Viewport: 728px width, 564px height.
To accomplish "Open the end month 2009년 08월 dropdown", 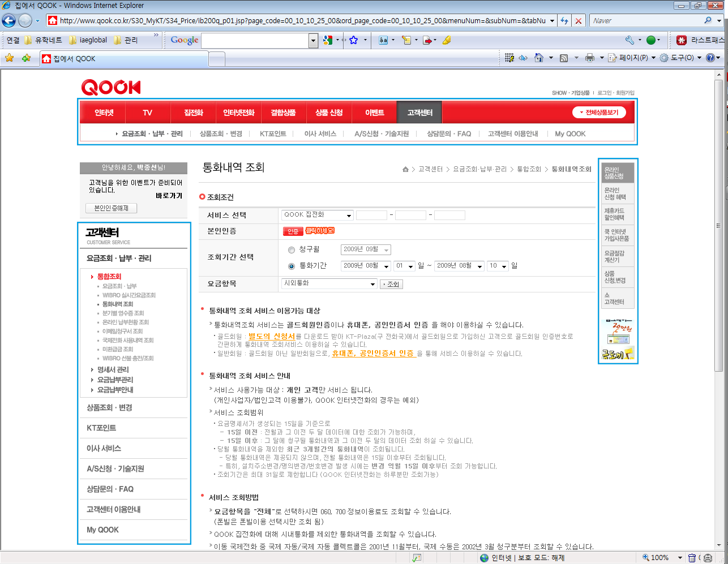I will [x=459, y=266].
